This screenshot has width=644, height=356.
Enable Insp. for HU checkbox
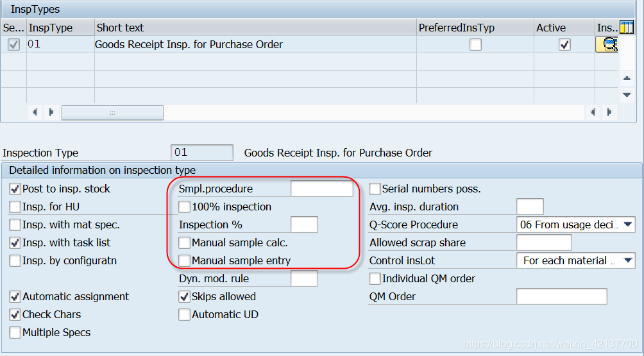click(15, 207)
